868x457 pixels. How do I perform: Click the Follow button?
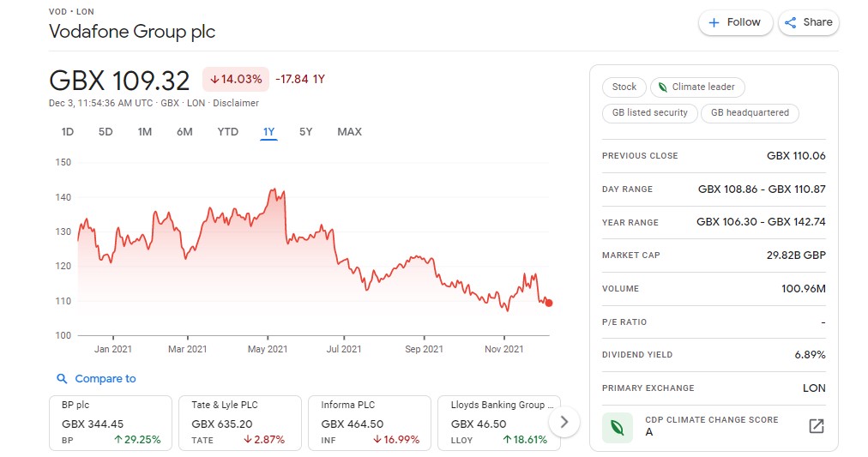(x=735, y=22)
